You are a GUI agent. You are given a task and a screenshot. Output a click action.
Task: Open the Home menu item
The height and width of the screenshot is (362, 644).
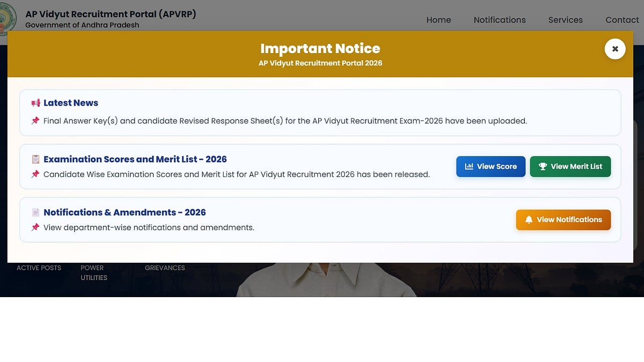pos(438,20)
